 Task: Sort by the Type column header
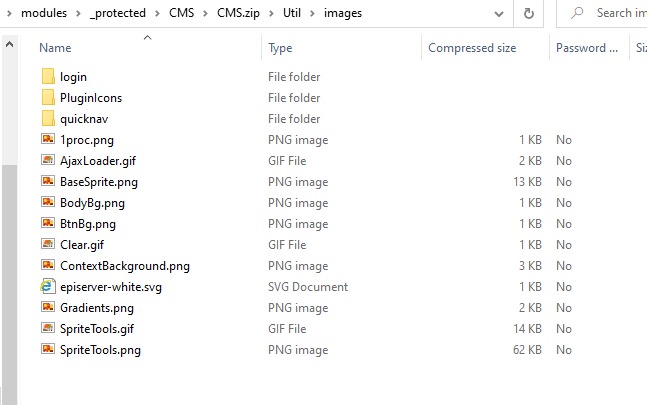[281, 48]
